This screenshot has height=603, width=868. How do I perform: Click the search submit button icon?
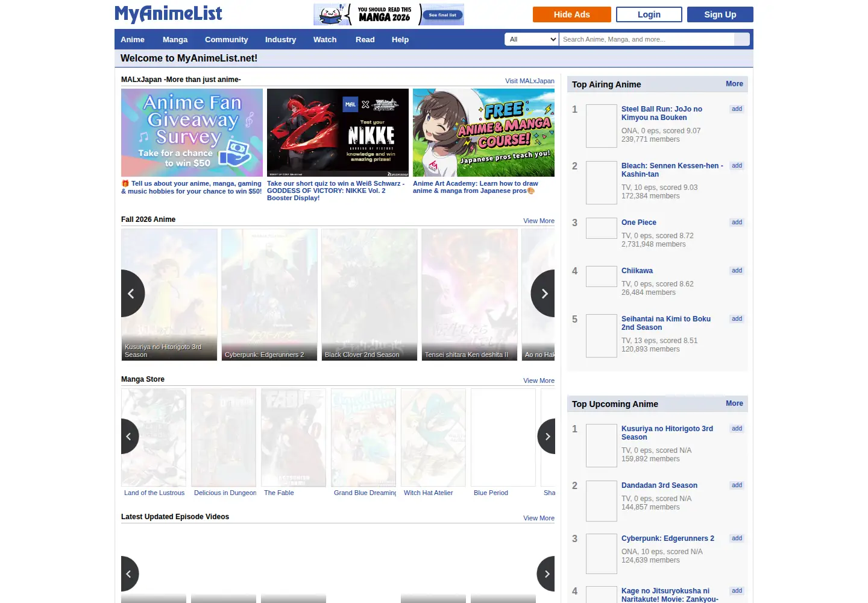coord(742,39)
